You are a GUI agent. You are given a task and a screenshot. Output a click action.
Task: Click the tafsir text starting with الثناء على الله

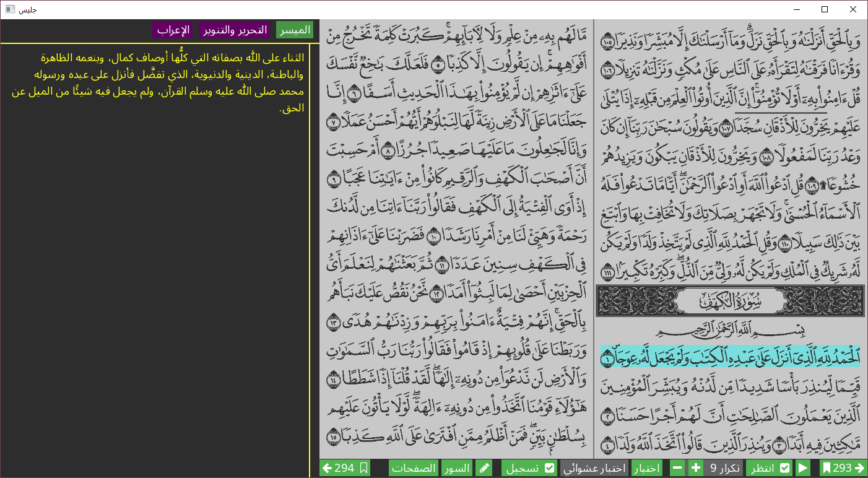158,83
